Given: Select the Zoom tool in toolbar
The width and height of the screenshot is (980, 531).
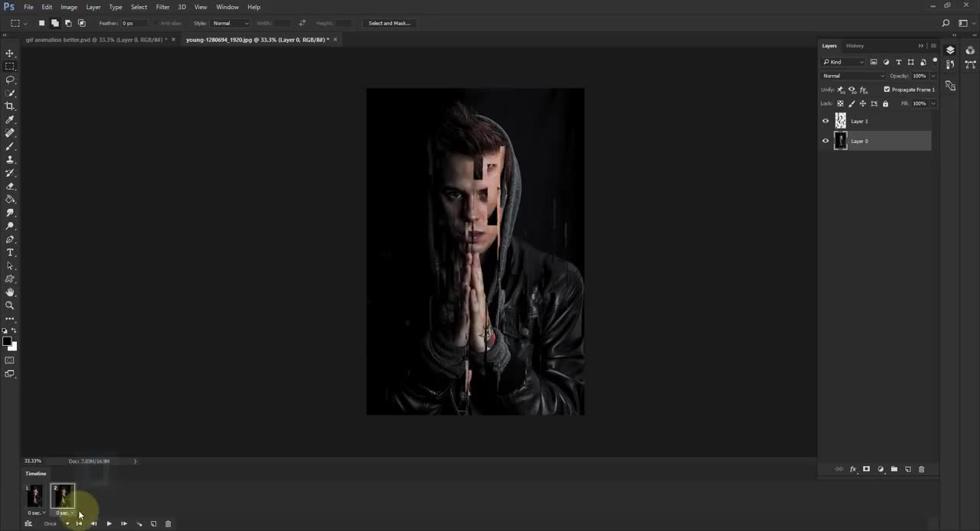Looking at the screenshot, I should coord(10,305).
